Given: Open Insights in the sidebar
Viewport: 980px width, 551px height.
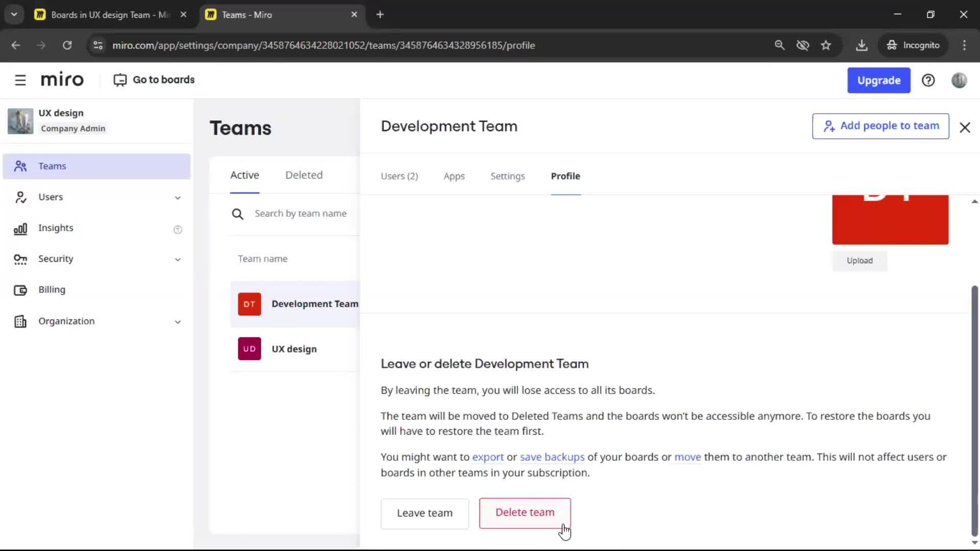Looking at the screenshot, I should pos(96,229).
